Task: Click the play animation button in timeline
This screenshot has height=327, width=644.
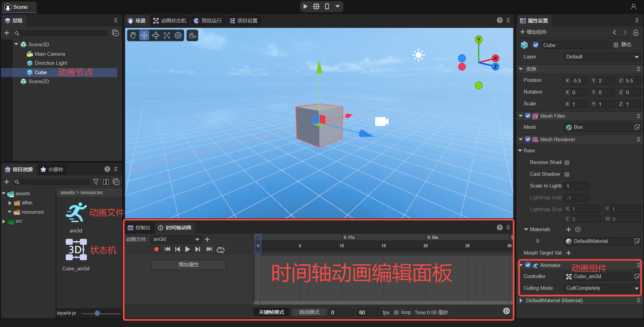Action: click(187, 249)
